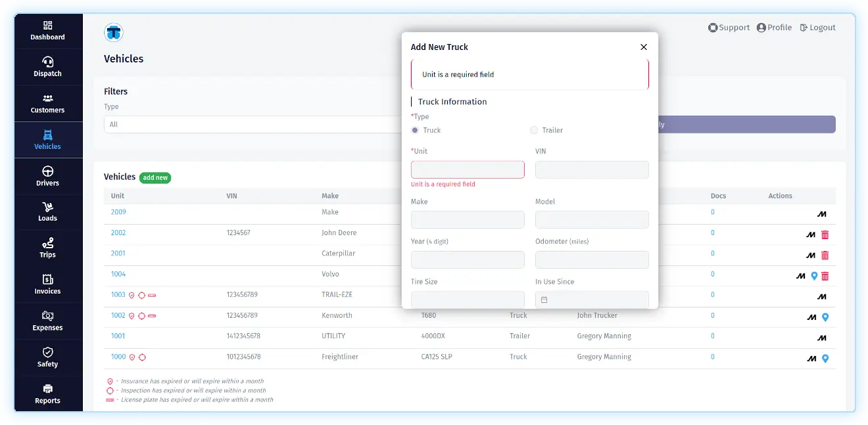The image size is (868, 425).
Task: Select the Truck radio button
Action: pyautogui.click(x=415, y=130)
